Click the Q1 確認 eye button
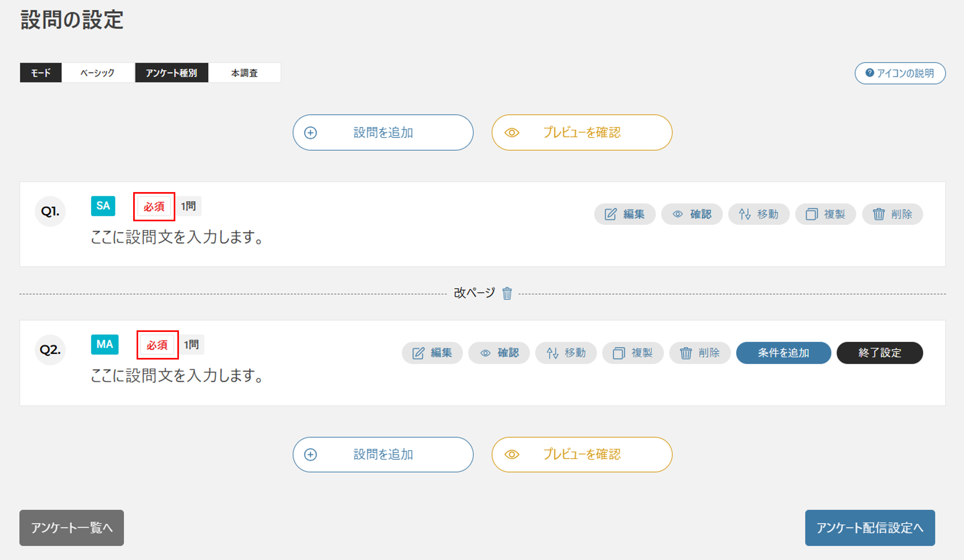The width and height of the screenshot is (964, 560). 692,214
